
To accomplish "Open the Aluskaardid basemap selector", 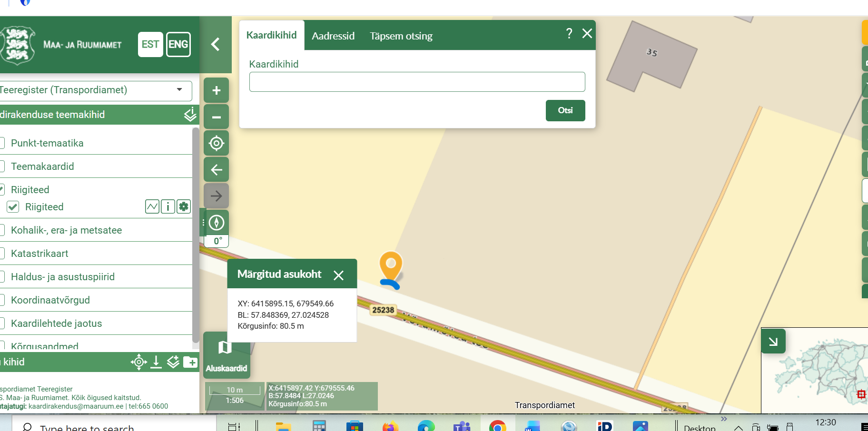I will [226, 355].
